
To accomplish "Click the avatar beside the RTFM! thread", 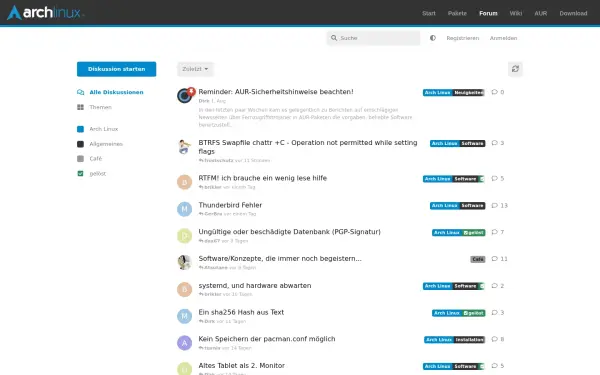I will tap(184, 182).
